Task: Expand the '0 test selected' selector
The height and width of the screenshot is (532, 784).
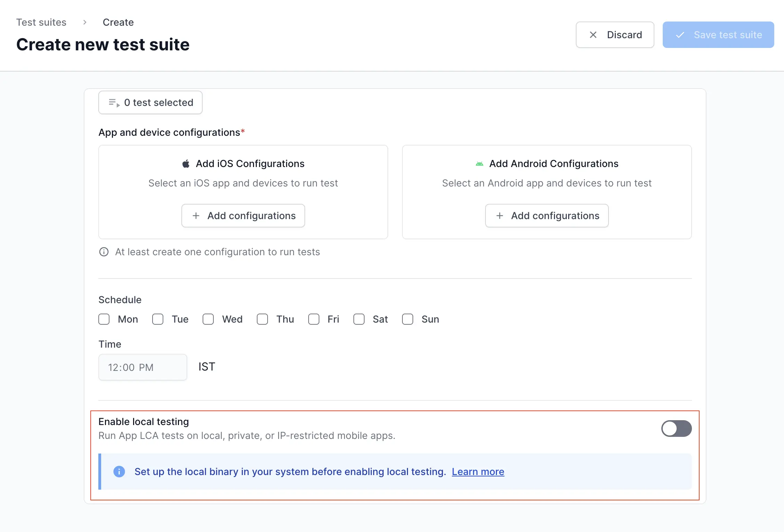Action: (x=150, y=102)
